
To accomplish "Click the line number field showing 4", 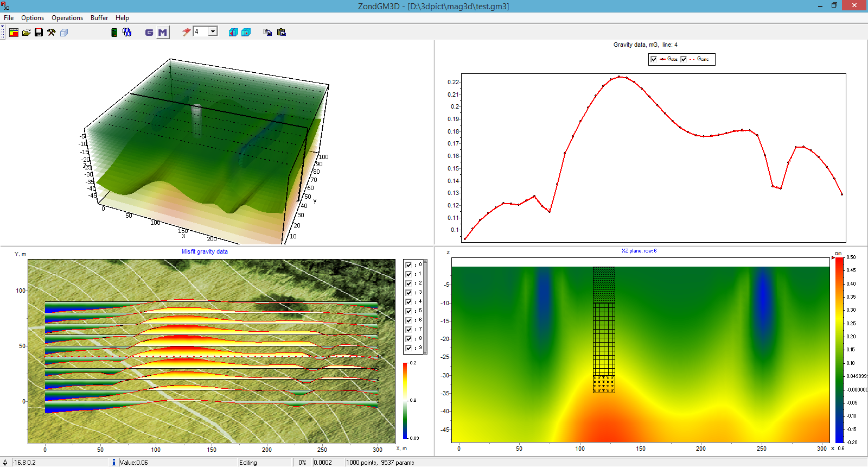I will pos(201,31).
